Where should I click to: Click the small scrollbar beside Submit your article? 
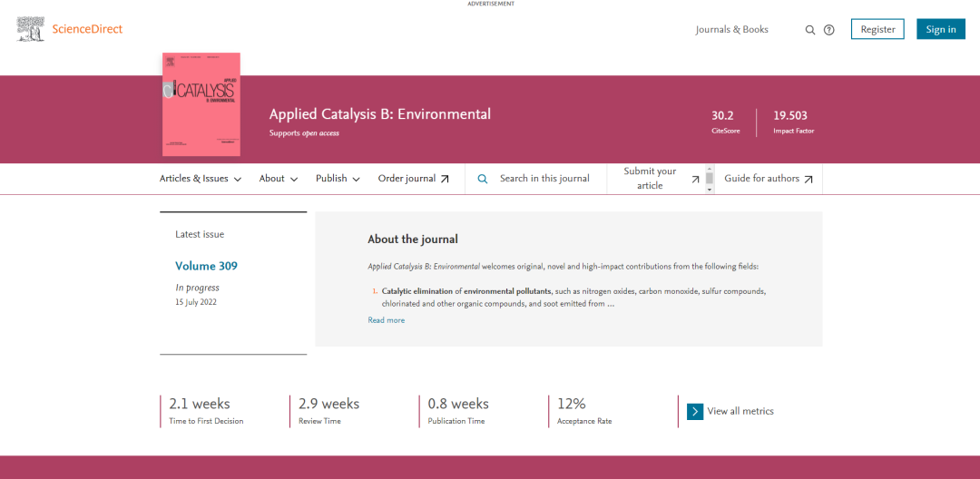[710, 179]
